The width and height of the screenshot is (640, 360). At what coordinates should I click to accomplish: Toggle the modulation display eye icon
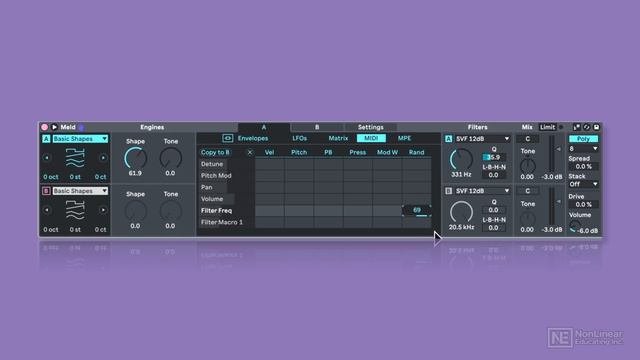tap(227, 138)
